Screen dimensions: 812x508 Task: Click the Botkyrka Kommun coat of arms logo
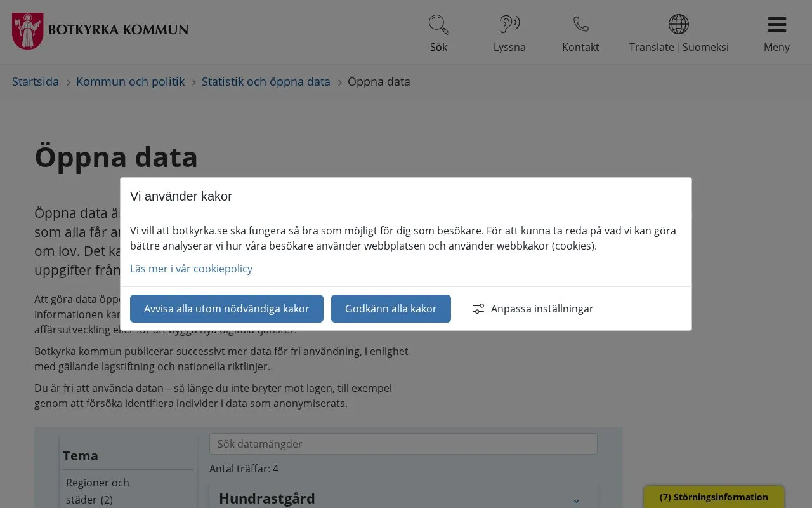pyautogui.click(x=28, y=31)
